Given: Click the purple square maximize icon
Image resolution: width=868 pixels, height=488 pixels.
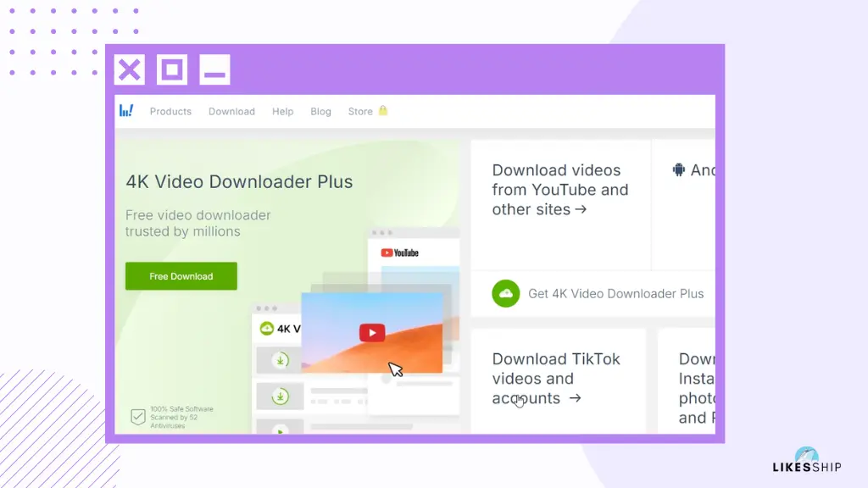Looking at the screenshot, I should 172,69.
